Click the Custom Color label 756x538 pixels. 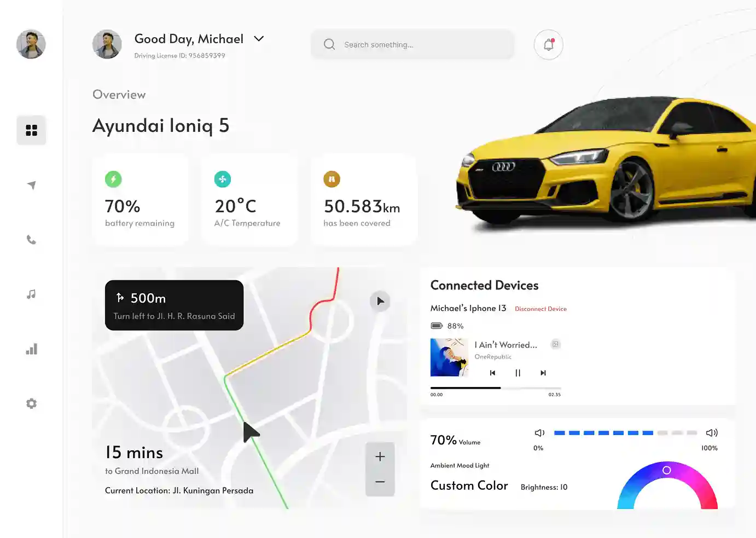[x=469, y=485]
